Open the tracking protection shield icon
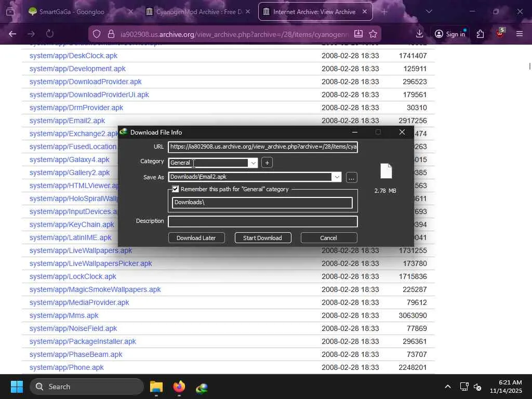 (97, 34)
